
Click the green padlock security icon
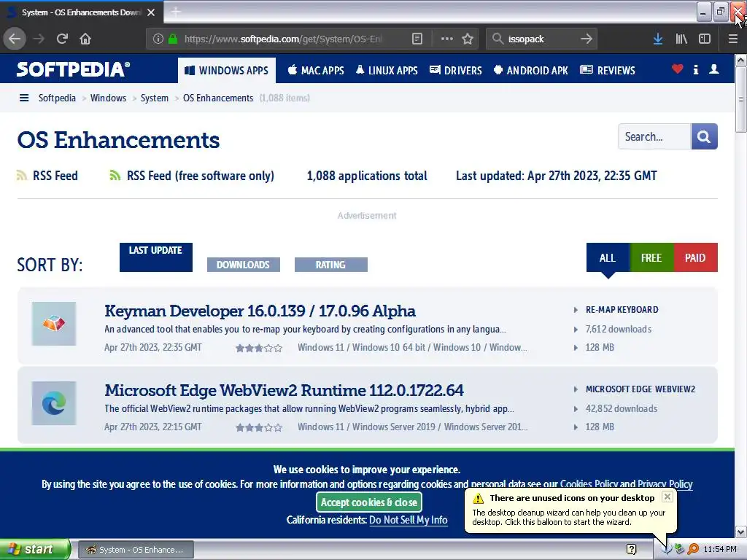(173, 39)
